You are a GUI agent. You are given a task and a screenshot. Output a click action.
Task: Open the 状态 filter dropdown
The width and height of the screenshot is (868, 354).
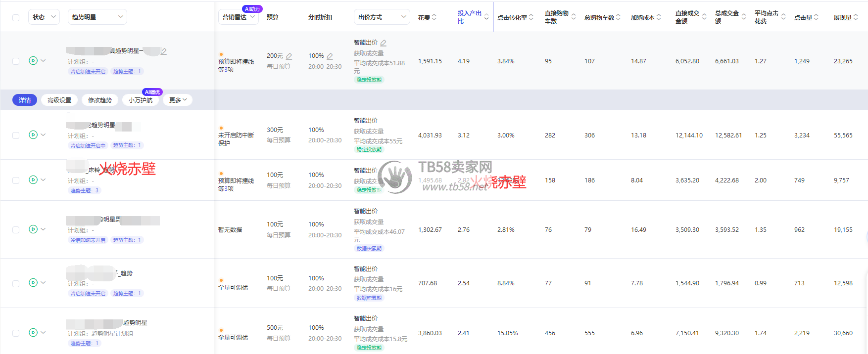(x=44, y=17)
